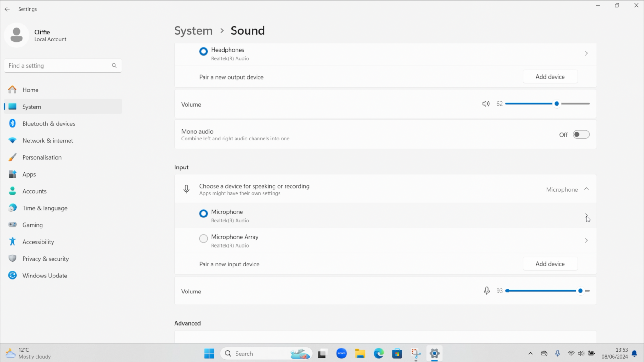Image resolution: width=644 pixels, height=362 pixels.
Task: Collapse the Microphone input device list
Action: (x=586, y=189)
